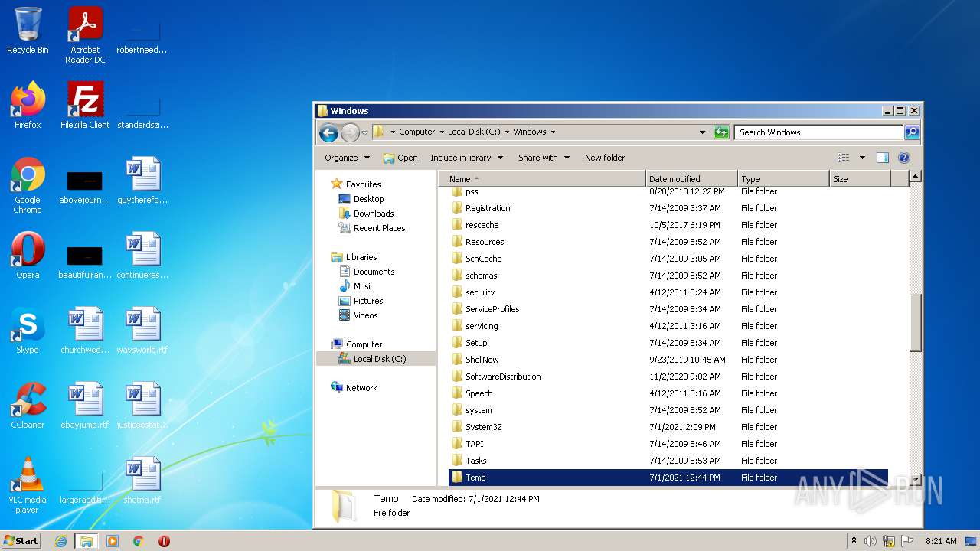Click the volume speaker tray icon
980x551 pixels.
click(871, 541)
